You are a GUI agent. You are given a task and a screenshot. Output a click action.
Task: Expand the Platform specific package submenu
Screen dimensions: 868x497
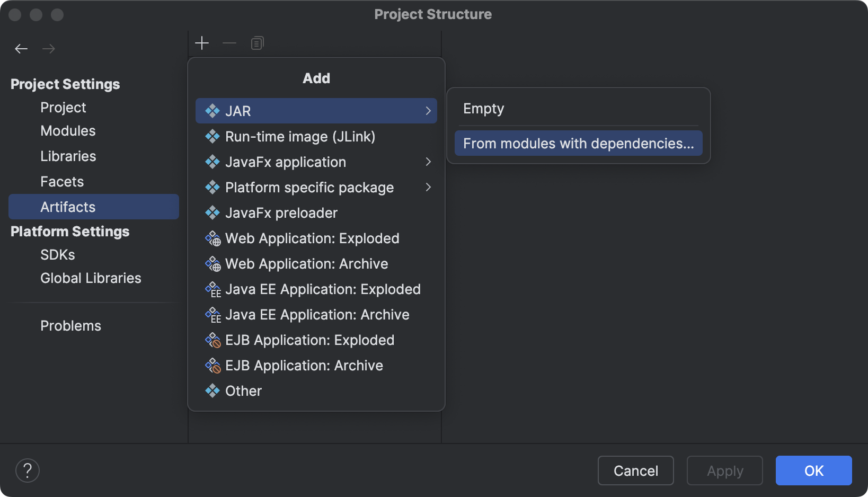pos(428,187)
